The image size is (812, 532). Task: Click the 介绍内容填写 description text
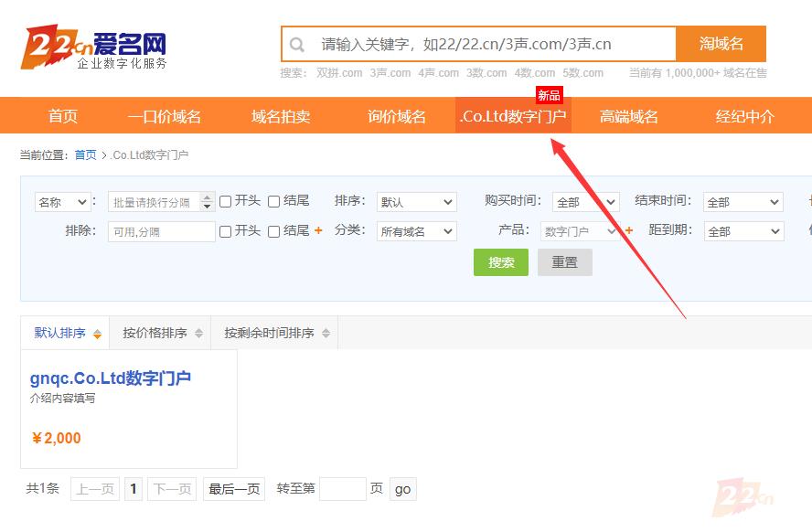click(x=63, y=398)
